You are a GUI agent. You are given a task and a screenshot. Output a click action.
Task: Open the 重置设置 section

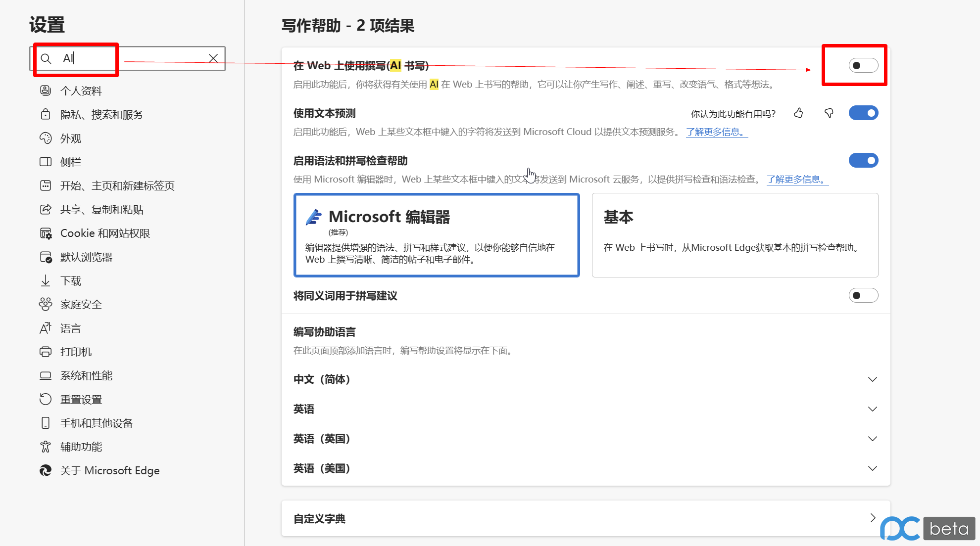81,399
